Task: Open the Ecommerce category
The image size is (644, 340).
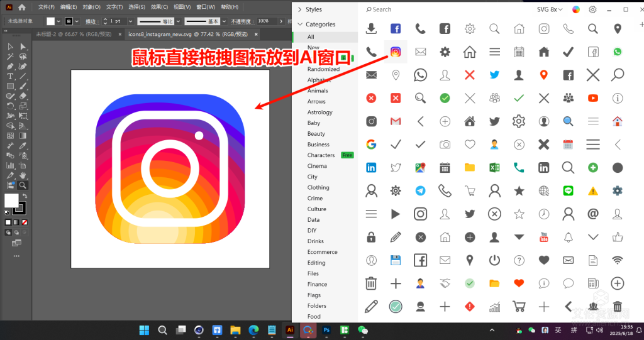Action: click(323, 252)
